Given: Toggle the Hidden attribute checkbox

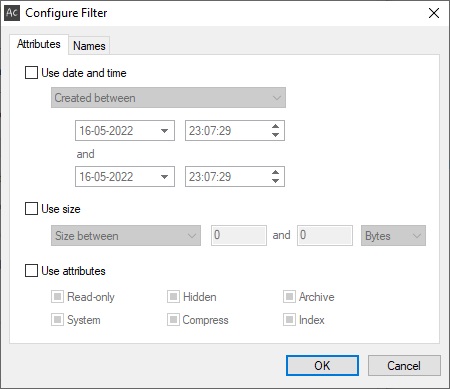Looking at the screenshot, I should 173,296.
